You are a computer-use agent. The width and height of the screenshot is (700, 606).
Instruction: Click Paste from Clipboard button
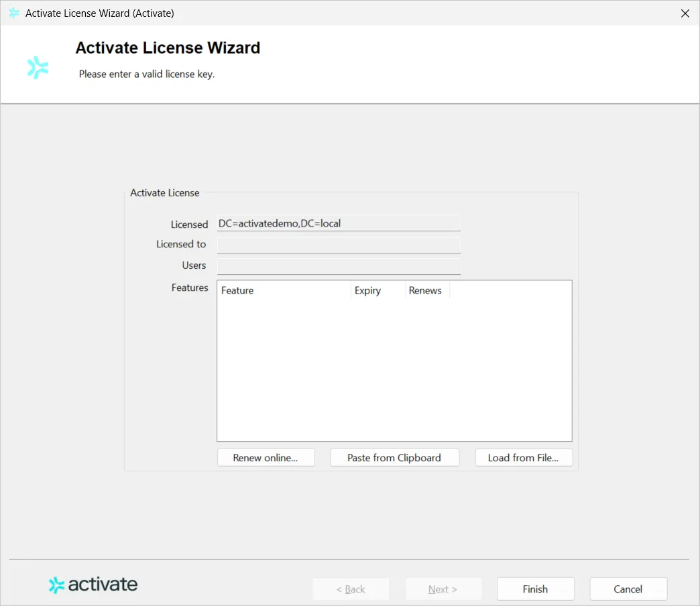pyautogui.click(x=394, y=457)
